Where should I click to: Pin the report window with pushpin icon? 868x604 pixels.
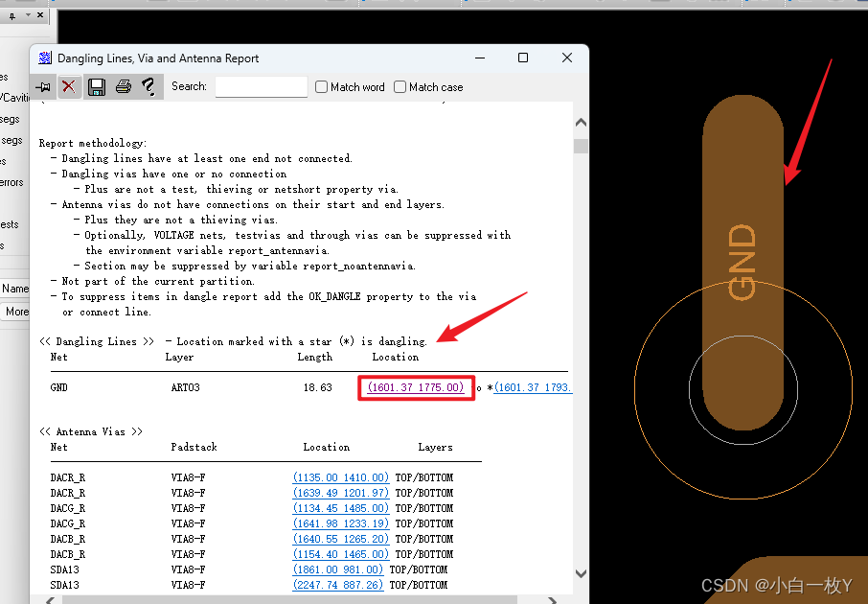tap(43, 87)
